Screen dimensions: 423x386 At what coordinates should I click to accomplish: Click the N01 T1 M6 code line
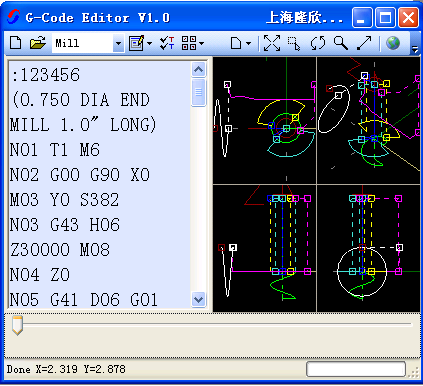[x=55, y=150]
